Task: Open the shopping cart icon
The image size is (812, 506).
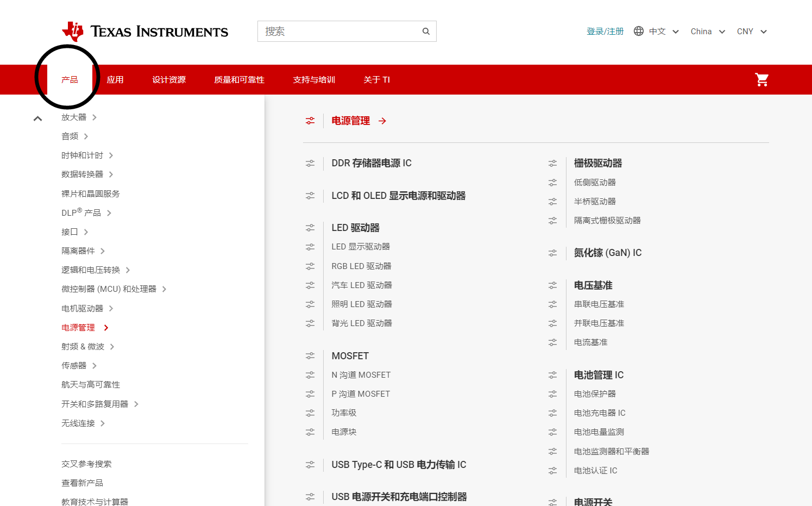Action: 761,79
